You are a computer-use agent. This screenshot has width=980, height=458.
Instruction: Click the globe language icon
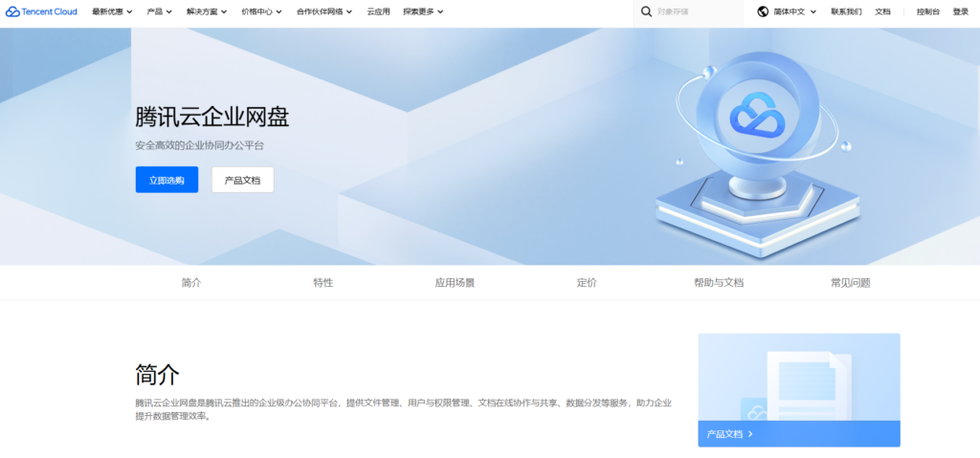(763, 11)
